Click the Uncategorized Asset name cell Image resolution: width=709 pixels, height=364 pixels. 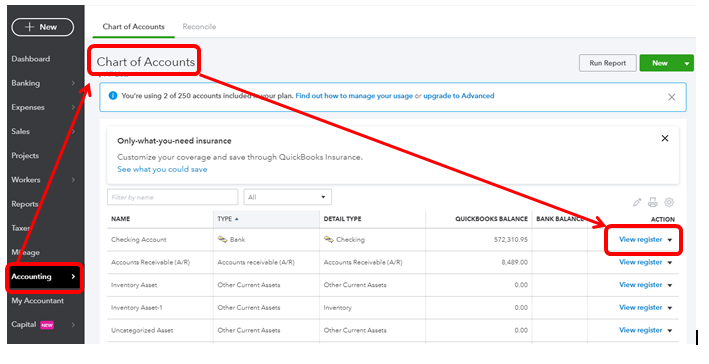[142, 330]
